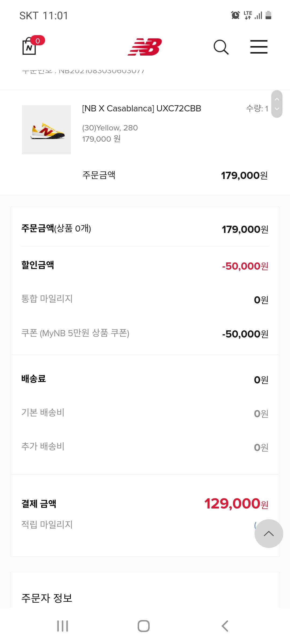The image size is (290, 644).
Task: Open the yellow sneaker product thumbnail
Action: tap(46, 130)
